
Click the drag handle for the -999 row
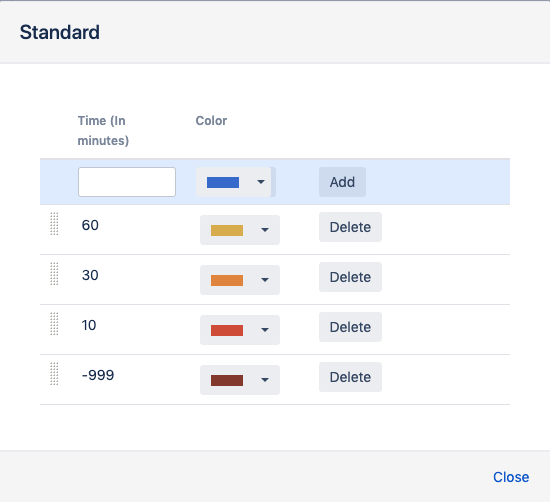(x=54, y=374)
